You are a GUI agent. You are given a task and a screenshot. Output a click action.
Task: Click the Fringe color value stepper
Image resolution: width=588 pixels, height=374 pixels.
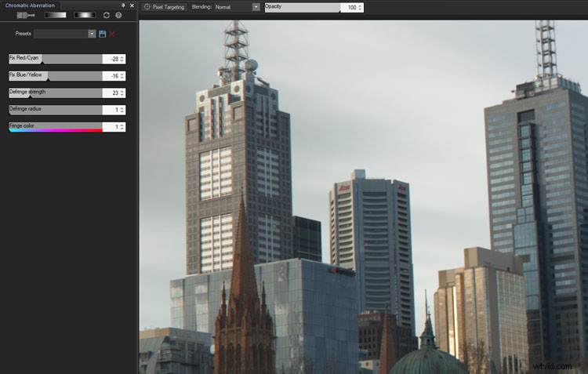[x=122, y=127]
